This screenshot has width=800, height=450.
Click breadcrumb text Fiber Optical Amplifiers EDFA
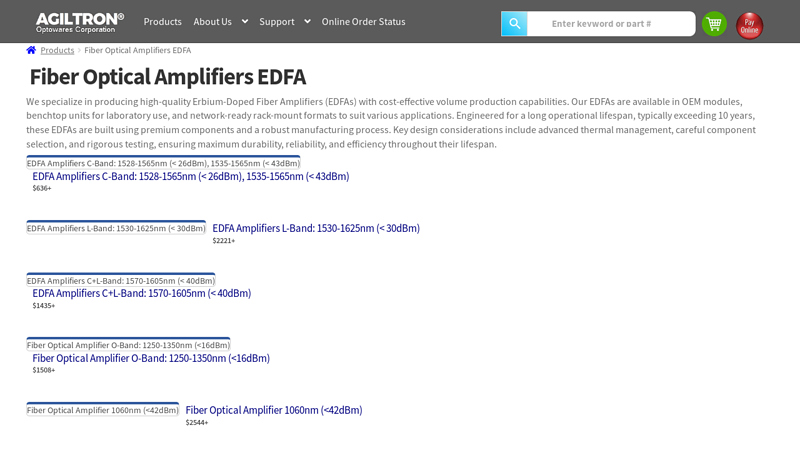(x=138, y=50)
